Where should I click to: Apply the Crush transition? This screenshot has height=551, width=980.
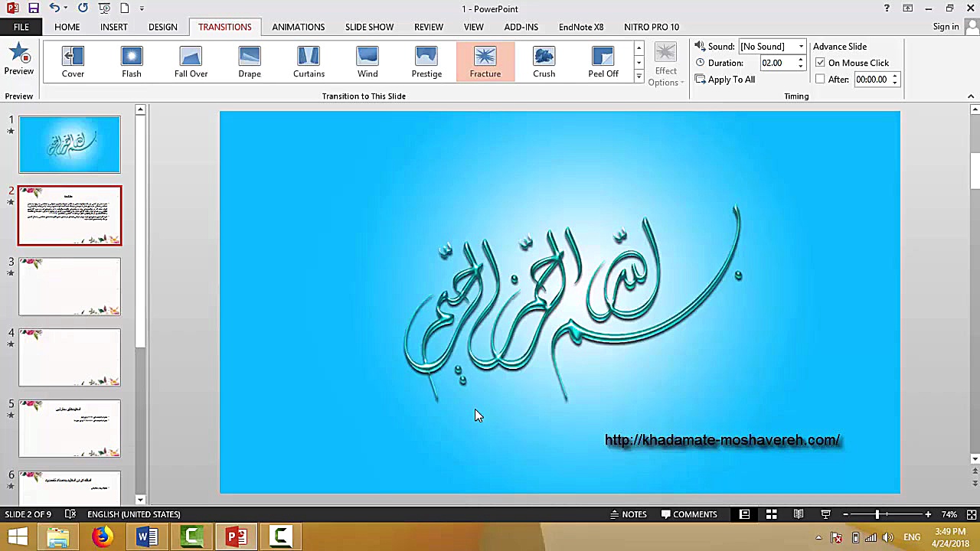(x=544, y=61)
